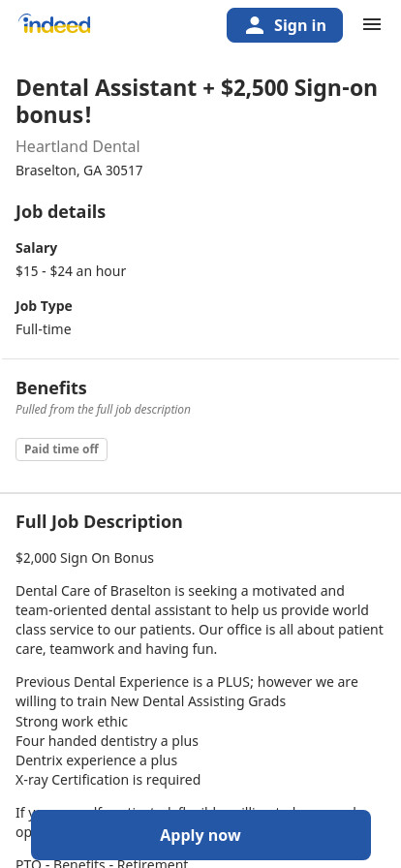Click the $2,000 Sign On Bonus line
This screenshot has width=401, height=868.
click(84, 558)
